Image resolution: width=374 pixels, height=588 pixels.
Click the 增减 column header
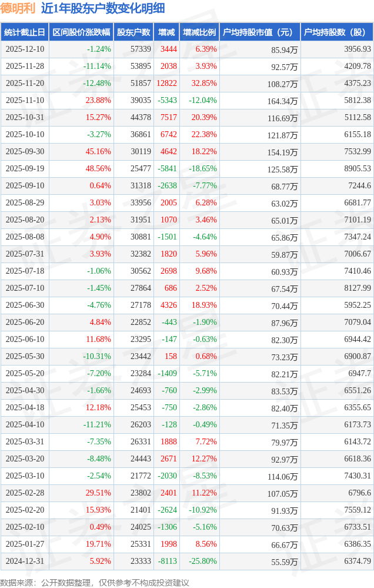[166, 32]
